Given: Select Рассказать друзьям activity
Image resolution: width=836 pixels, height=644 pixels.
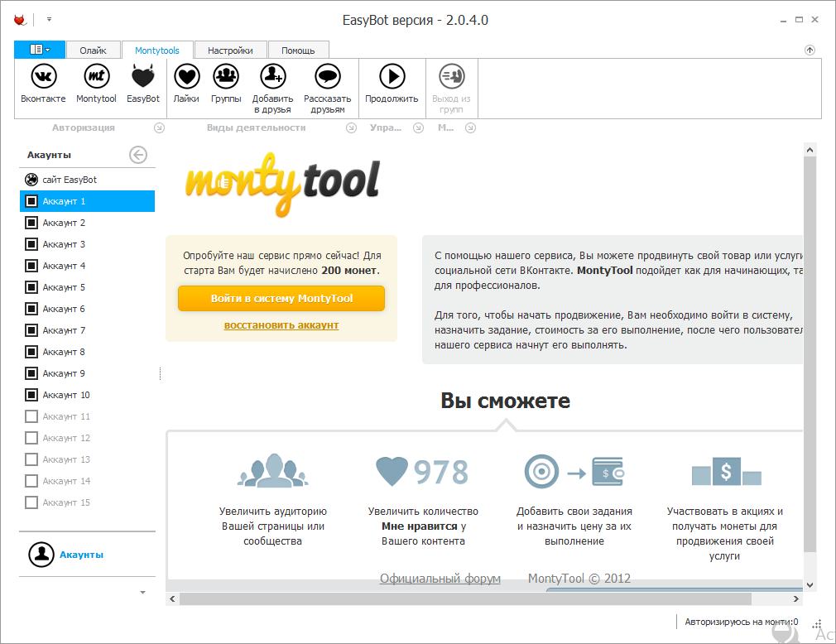Looking at the screenshot, I should click(x=327, y=89).
